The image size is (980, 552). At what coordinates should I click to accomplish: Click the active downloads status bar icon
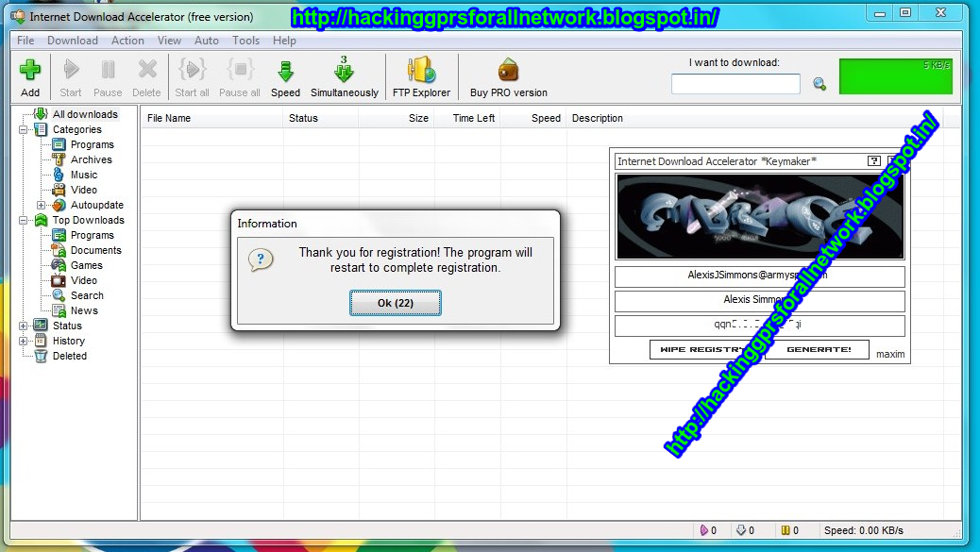click(703, 530)
